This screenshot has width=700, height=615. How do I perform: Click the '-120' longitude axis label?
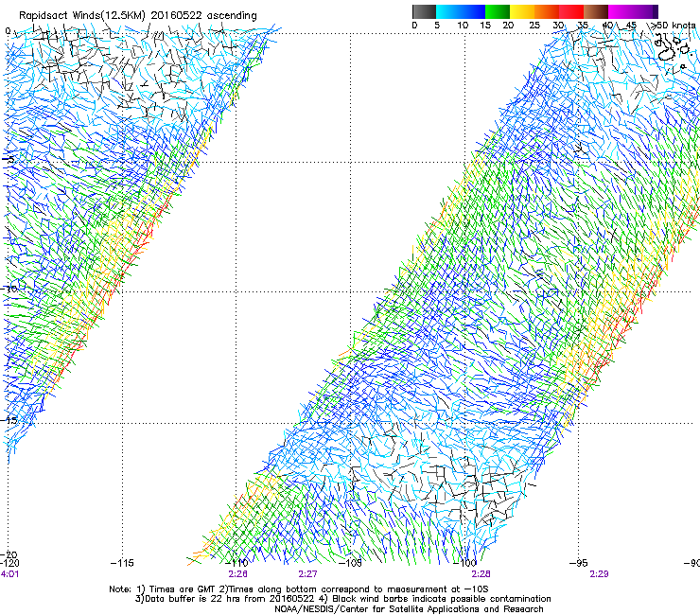tap(9, 563)
